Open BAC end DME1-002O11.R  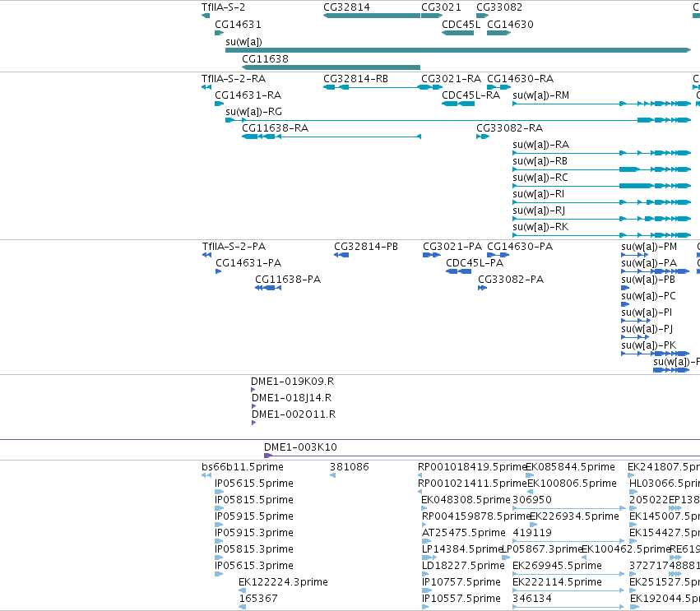pyautogui.click(x=294, y=414)
